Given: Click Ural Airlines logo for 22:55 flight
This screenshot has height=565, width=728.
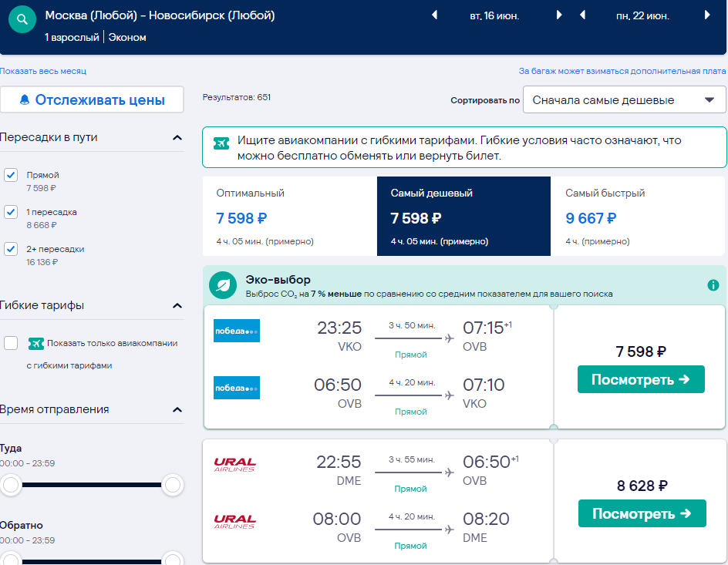Looking at the screenshot, I should click(234, 465).
